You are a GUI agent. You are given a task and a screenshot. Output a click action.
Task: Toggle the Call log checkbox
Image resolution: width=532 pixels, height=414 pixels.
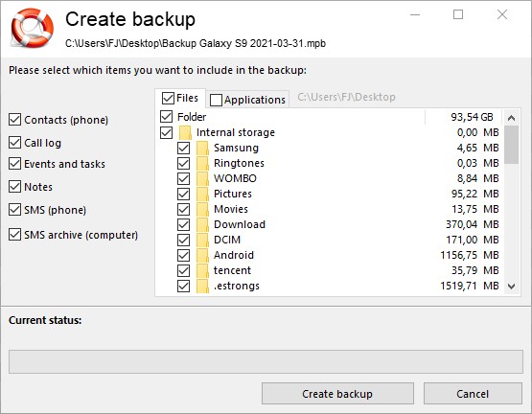15,143
